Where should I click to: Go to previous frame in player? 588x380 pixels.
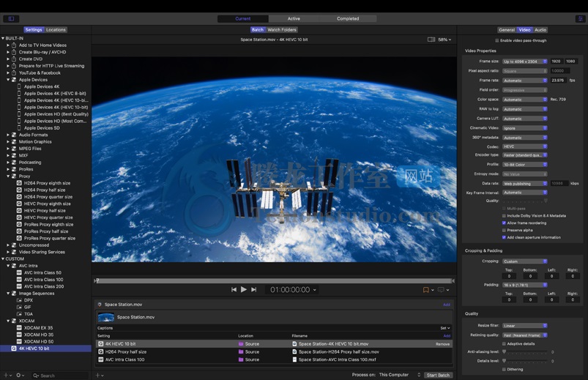coord(234,290)
